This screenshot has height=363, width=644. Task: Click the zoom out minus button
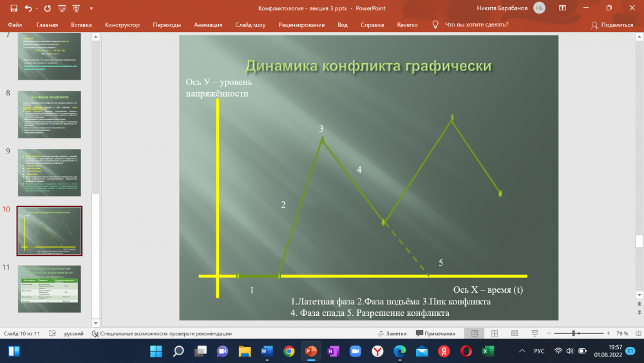coord(549,333)
